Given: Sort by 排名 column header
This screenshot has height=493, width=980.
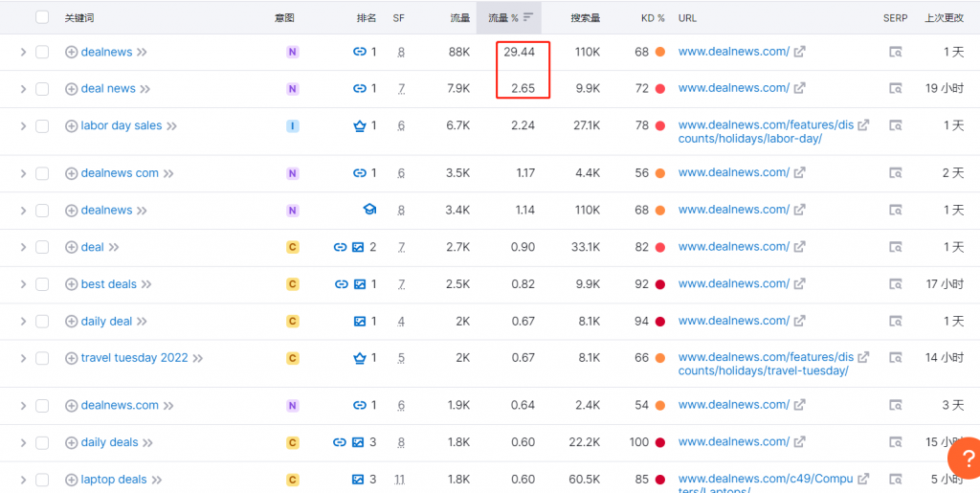Looking at the screenshot, I should [367, 18].
